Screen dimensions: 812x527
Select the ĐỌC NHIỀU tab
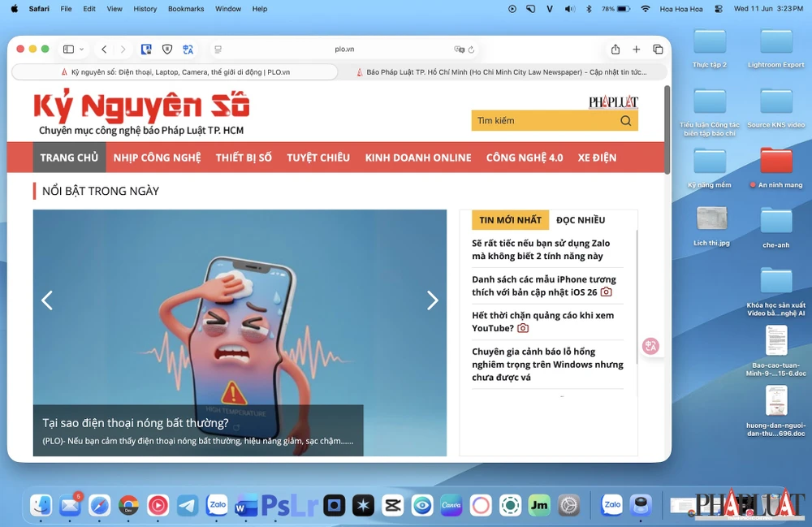581,219
